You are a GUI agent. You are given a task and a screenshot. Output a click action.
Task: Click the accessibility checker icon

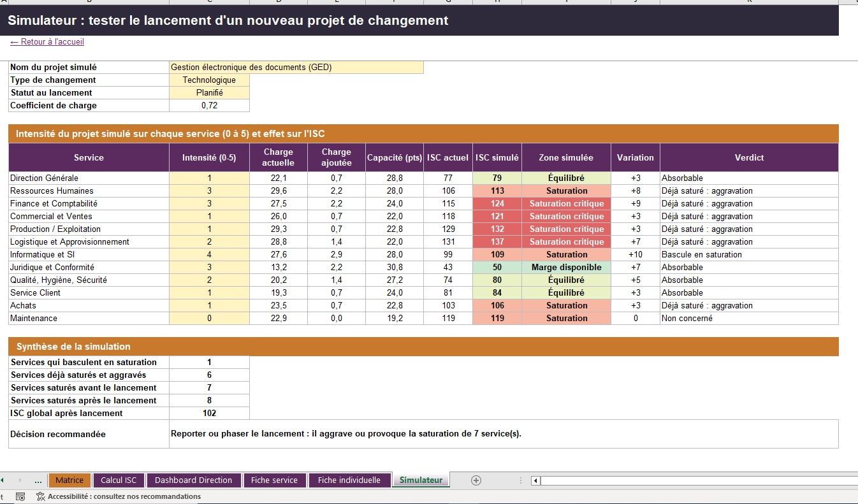[41, 496]
